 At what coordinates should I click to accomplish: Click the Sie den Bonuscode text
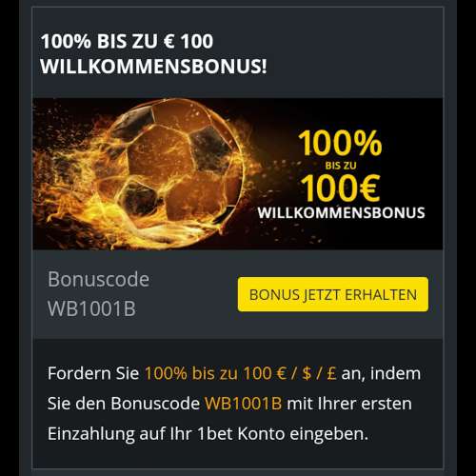coord(124,404)
